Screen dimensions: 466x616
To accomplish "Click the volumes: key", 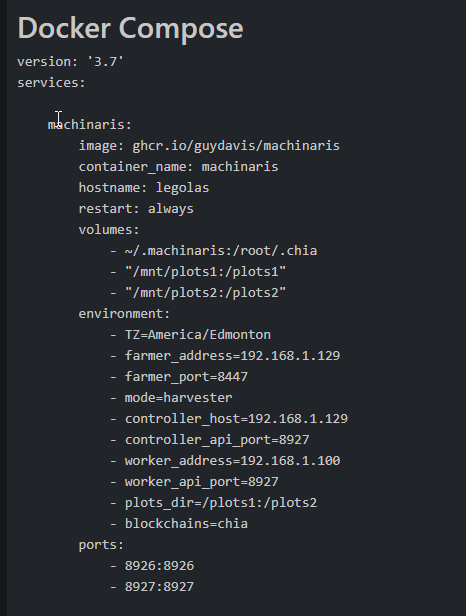I will (109, 229).
